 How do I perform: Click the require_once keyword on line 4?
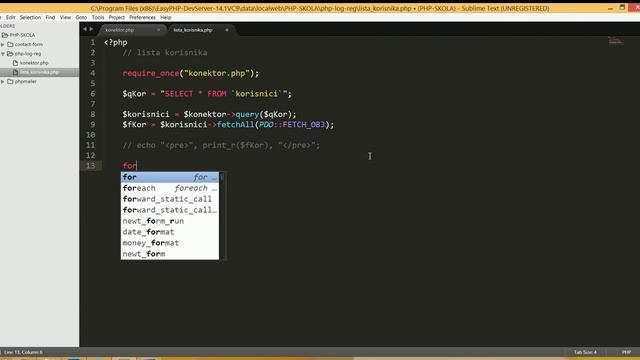(x=151, y=73)
